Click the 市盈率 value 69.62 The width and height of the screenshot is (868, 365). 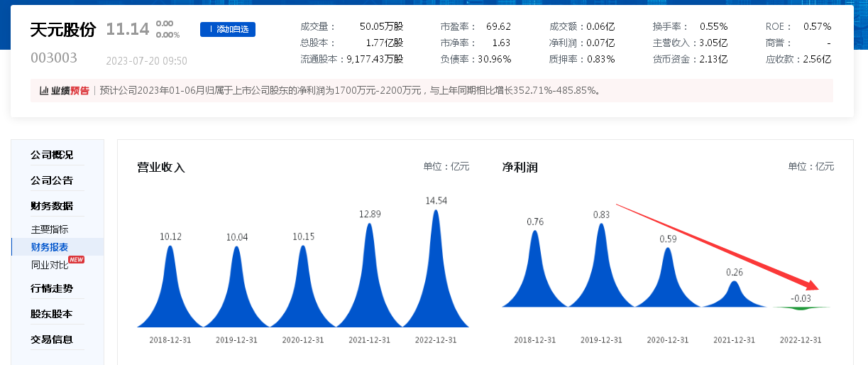coord(498,26)
